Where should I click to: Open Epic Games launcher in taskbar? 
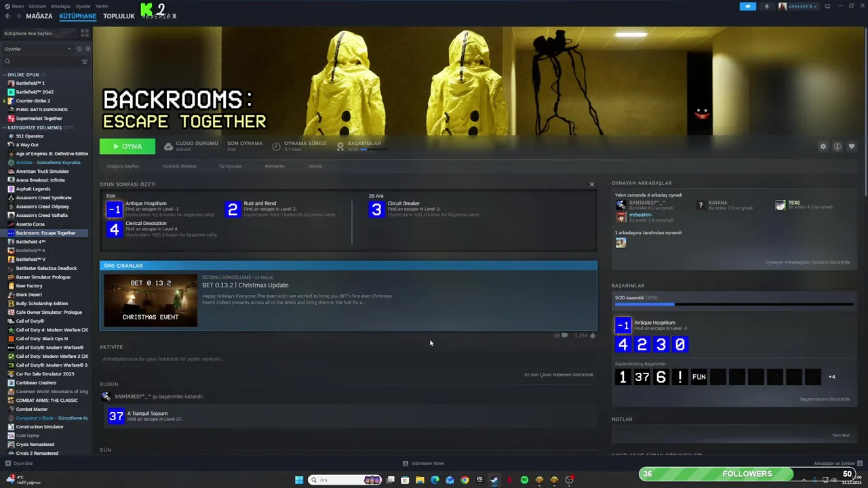(479, 480)
